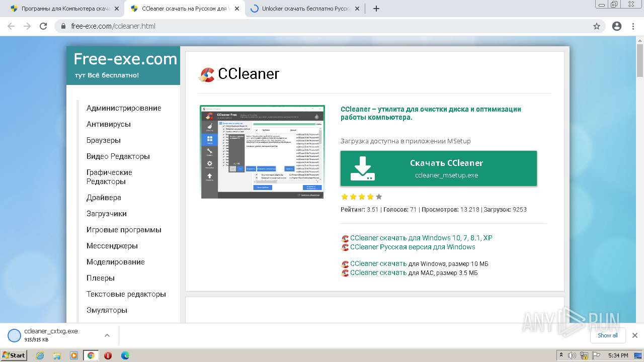Open Драйвера category

pos(104,198)
